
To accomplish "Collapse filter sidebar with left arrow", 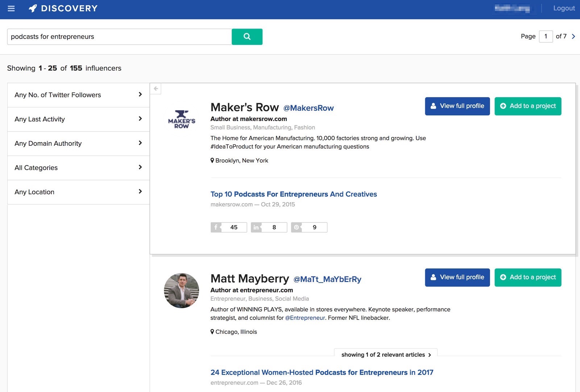I will coord(156,89).
